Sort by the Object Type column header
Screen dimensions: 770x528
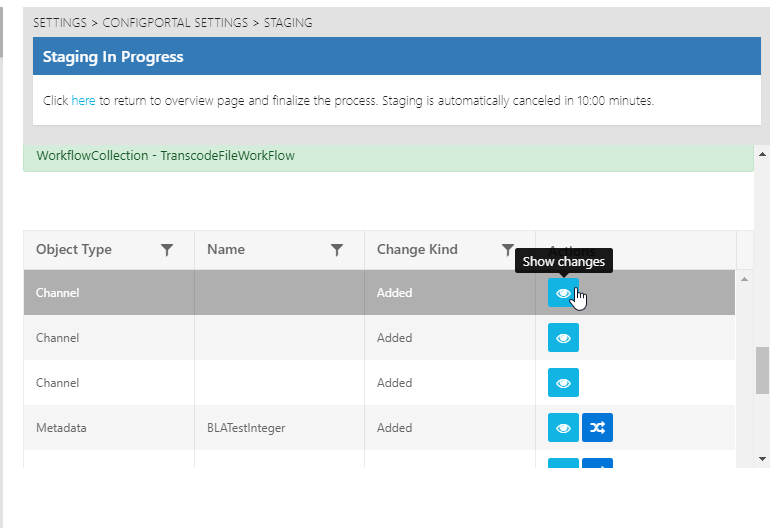click(x=74, y=250)
